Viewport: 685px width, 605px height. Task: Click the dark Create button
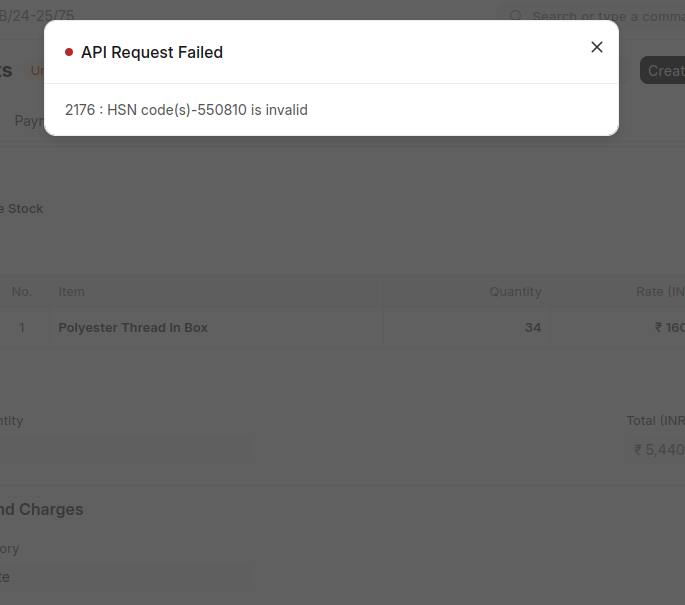click(663, 70)
